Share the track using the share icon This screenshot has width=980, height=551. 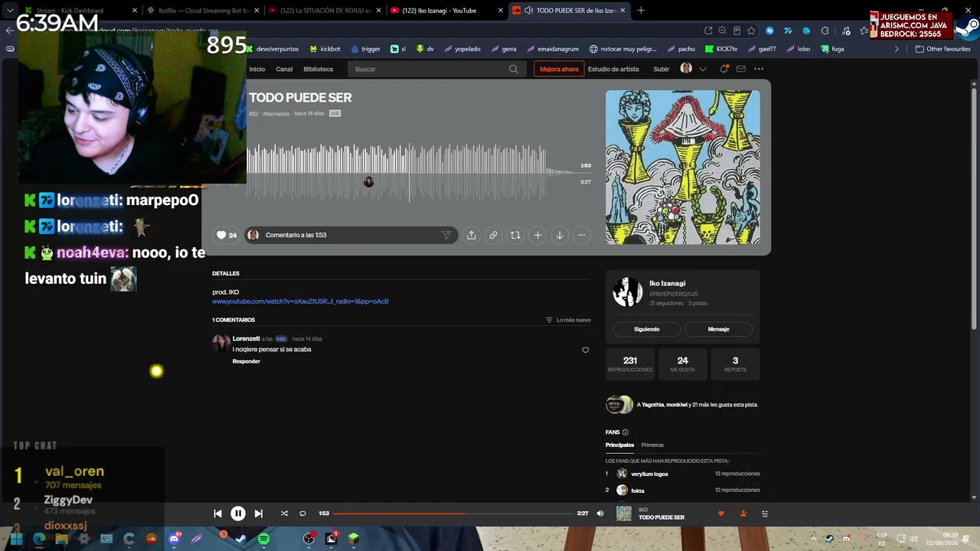472,235
